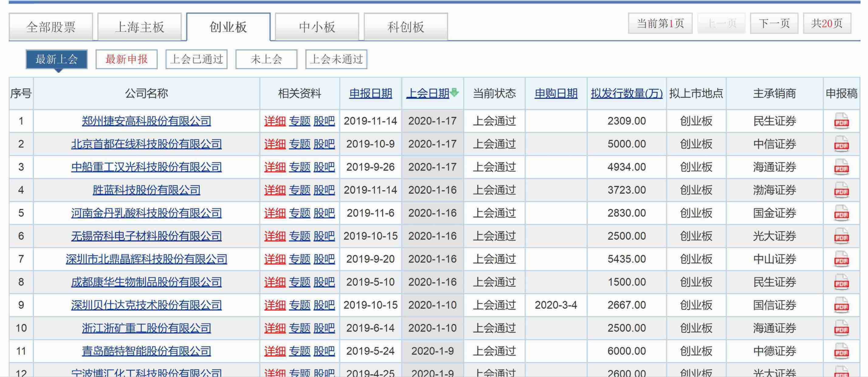Viewport: 868px width, 377px height.
Task: Open PDF filing for 浙江浙矿重工股份有限公司
Action: point(841,328)
